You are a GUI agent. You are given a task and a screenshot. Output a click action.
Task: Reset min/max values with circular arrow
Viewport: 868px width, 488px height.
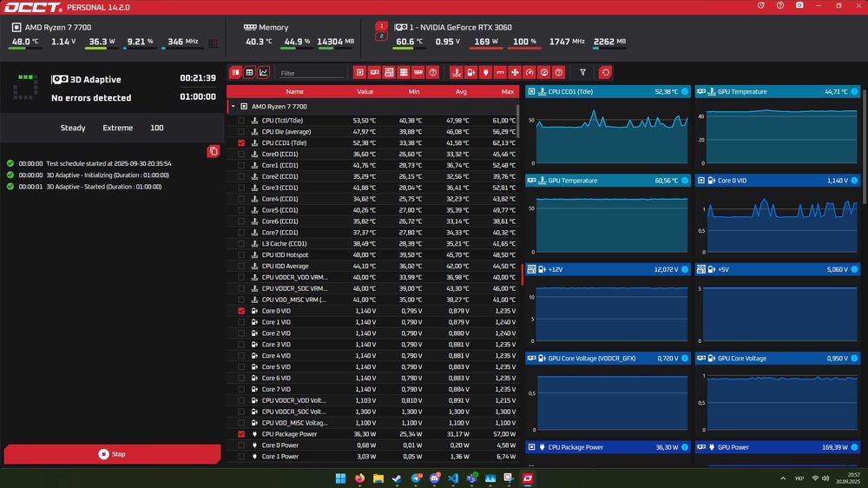point(605,73)
